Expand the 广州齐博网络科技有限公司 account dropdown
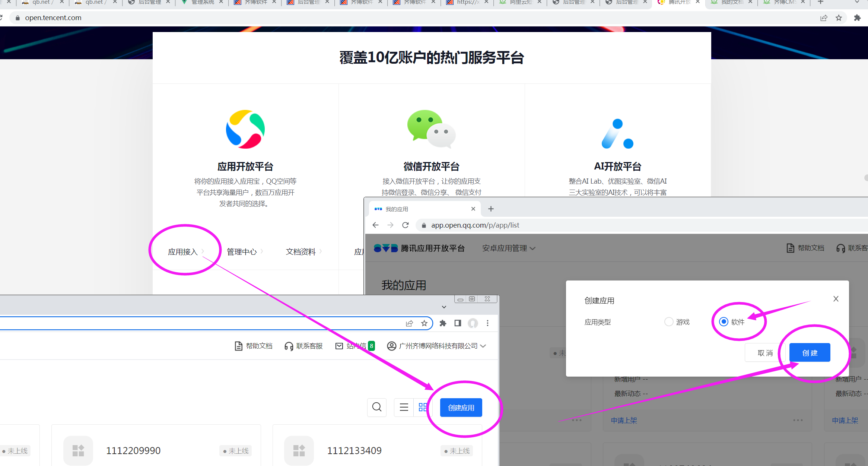Image resolution: width=868 pixels, height=466 pixels. (436, 346)
